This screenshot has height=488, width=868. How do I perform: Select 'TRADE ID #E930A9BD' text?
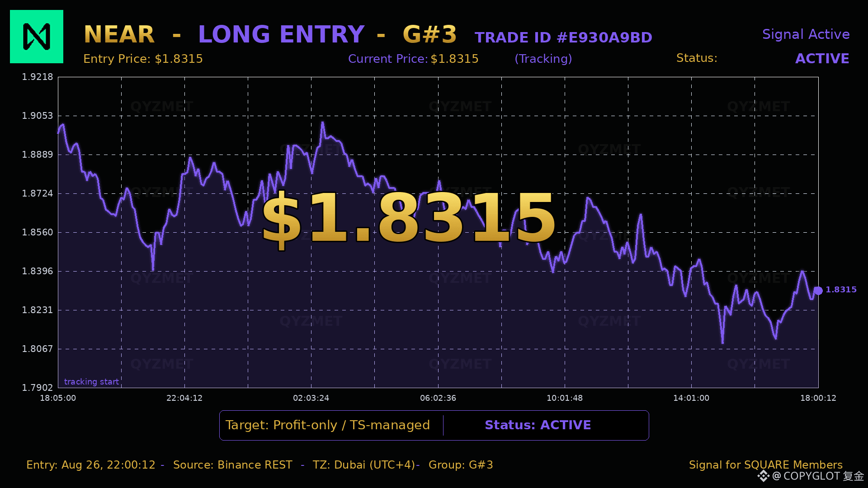pyautogui.click(x=563, y=38)
